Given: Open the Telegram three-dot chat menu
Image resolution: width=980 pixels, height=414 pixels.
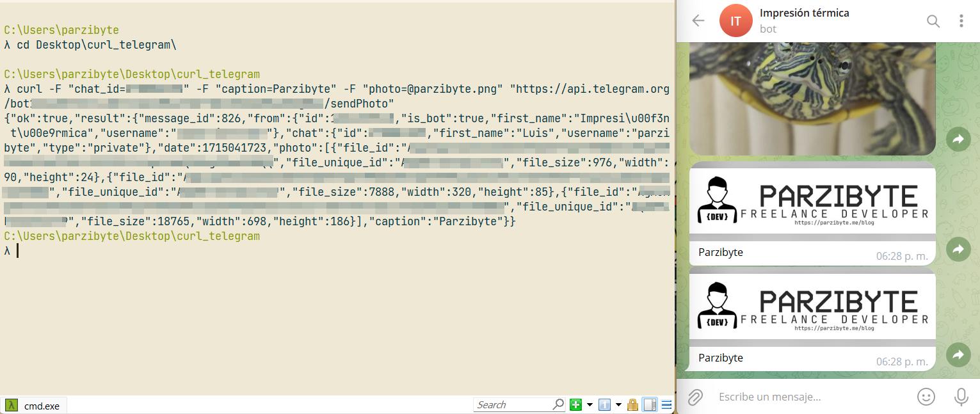Looking at the screenshot, I should point(961,21).
